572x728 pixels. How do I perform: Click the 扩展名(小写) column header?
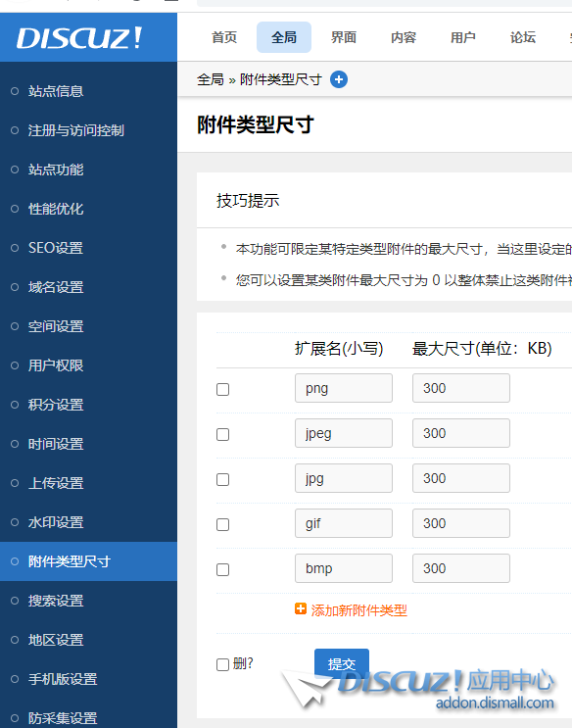click(x=339, y=349)
